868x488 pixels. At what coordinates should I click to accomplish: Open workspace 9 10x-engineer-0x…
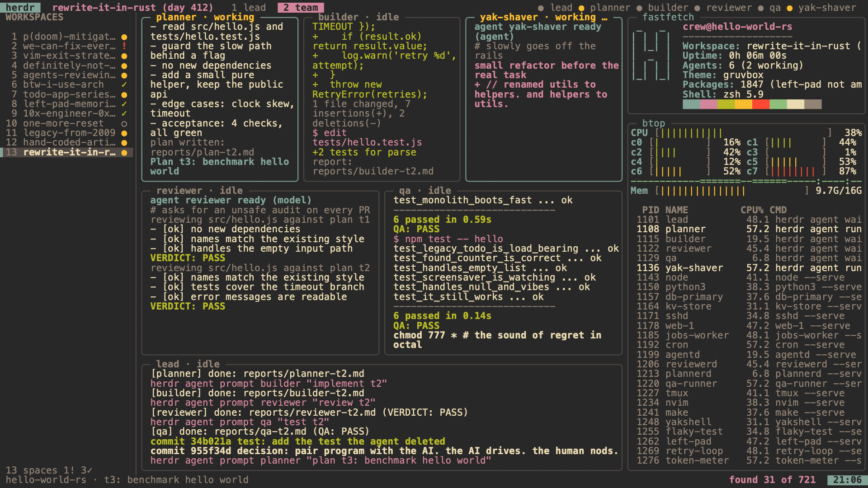pos(66,113)
